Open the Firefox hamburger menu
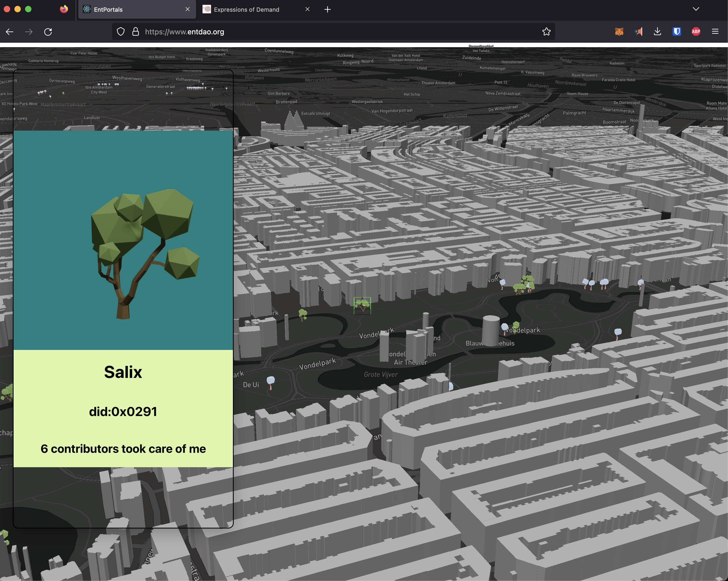 pyautogui.click(x=715, y=32)
